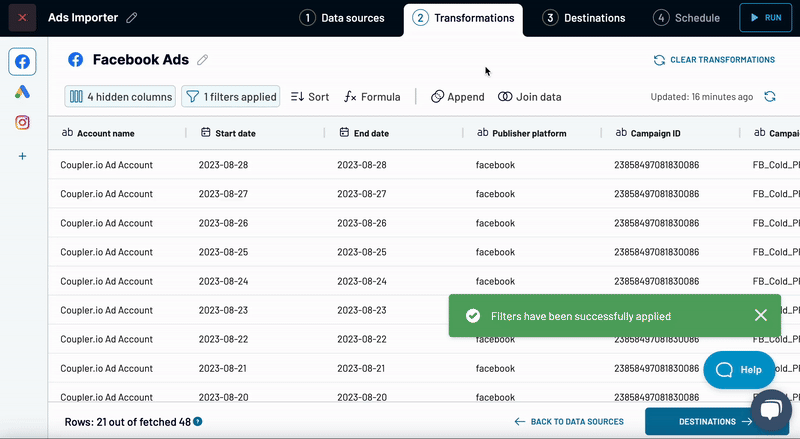
Task: Edit the Ads Importer name pencil icon
Action: point(133,18)
